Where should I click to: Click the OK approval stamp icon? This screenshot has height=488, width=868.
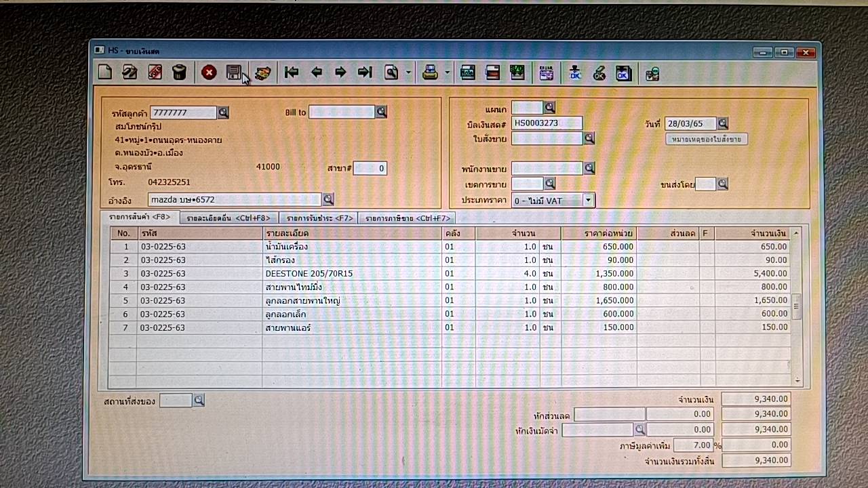pos(599,73)
